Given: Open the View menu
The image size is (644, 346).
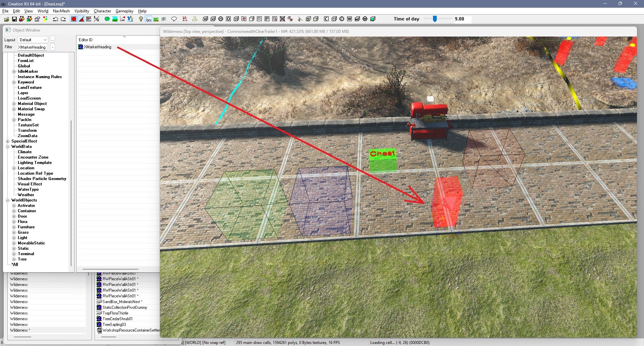Looking at the screenshot, I should (29, 11).
